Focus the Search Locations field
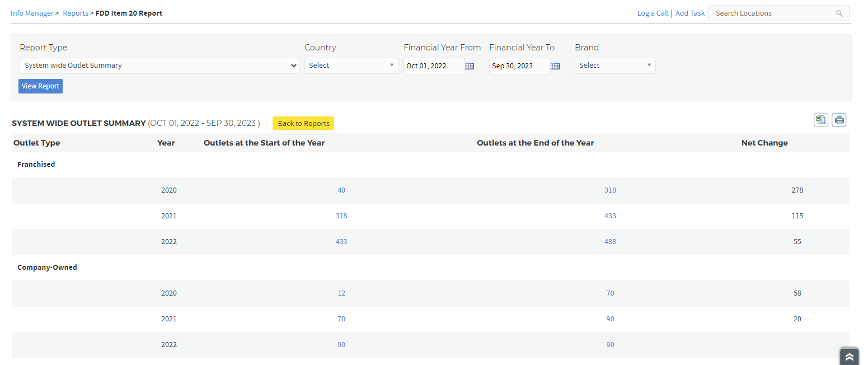The image size is (868, 365). [x=778, y=13]
